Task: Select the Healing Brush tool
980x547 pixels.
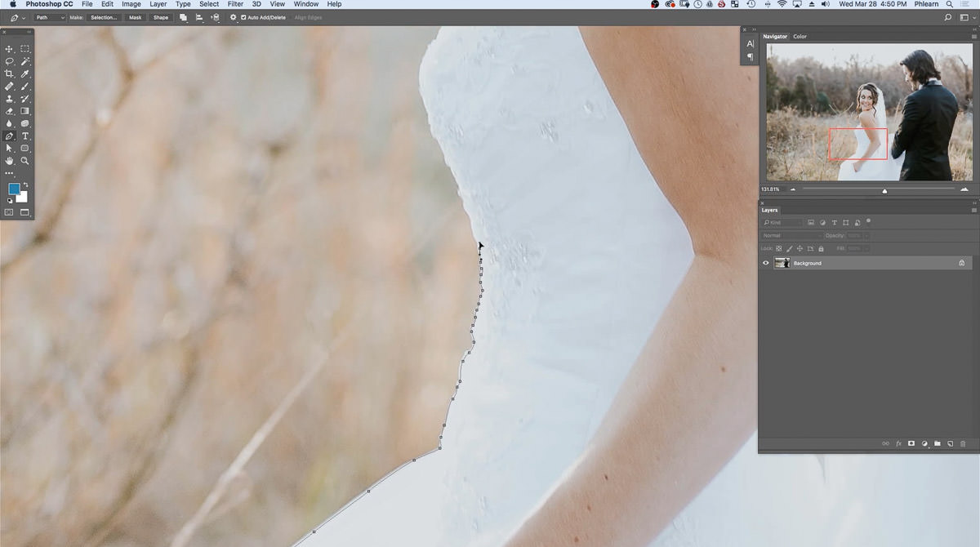Action: click(10, 86)
